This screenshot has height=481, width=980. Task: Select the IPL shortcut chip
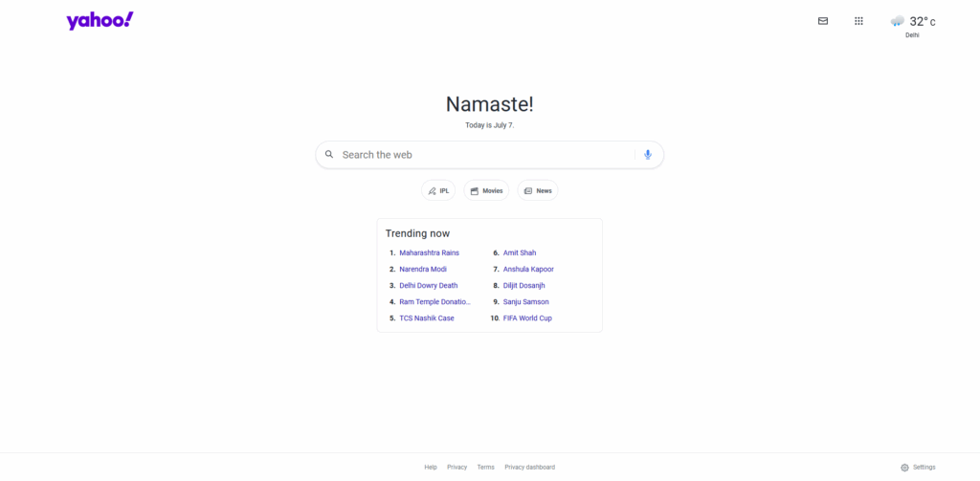438,190
